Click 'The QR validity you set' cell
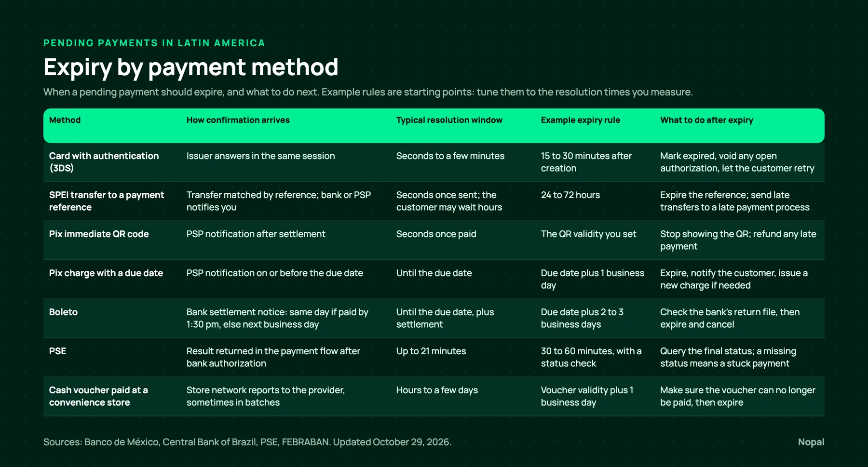Image resolution: width=868 pixels, height=467 pixels. coord(588,234)
